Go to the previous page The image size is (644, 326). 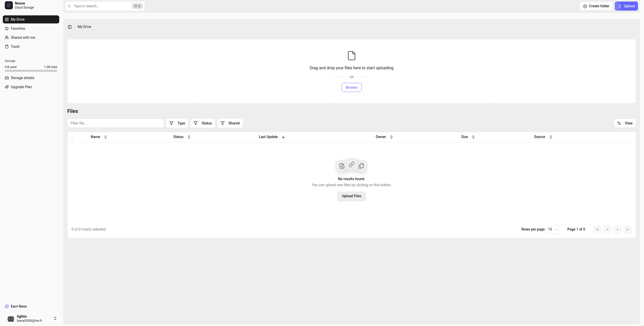(x=607, y=230)
